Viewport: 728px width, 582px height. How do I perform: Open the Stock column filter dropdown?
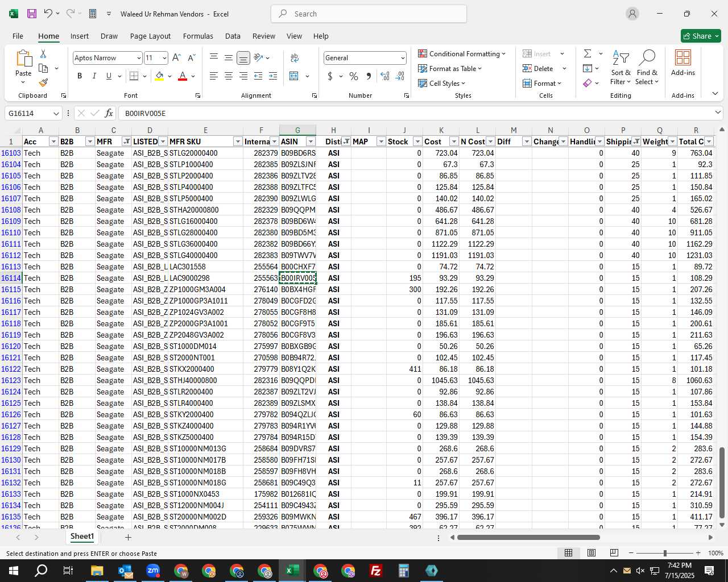[x=417, y=142]
